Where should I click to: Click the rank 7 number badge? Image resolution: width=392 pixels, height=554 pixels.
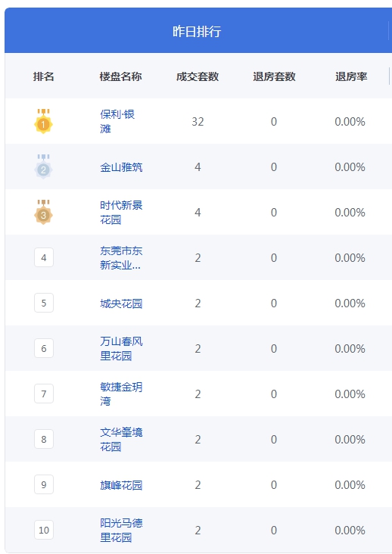pyautogui.click(x=44, y=394)
